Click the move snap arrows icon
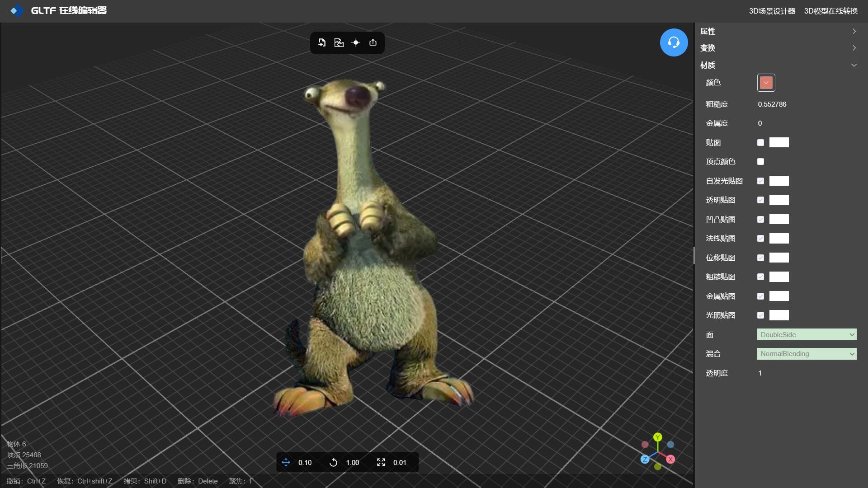868x488 pixels. click(286, 462)
